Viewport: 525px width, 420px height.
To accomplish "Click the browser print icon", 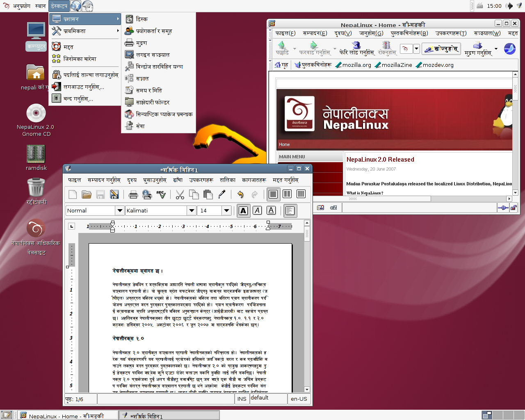I will point(477,45).
